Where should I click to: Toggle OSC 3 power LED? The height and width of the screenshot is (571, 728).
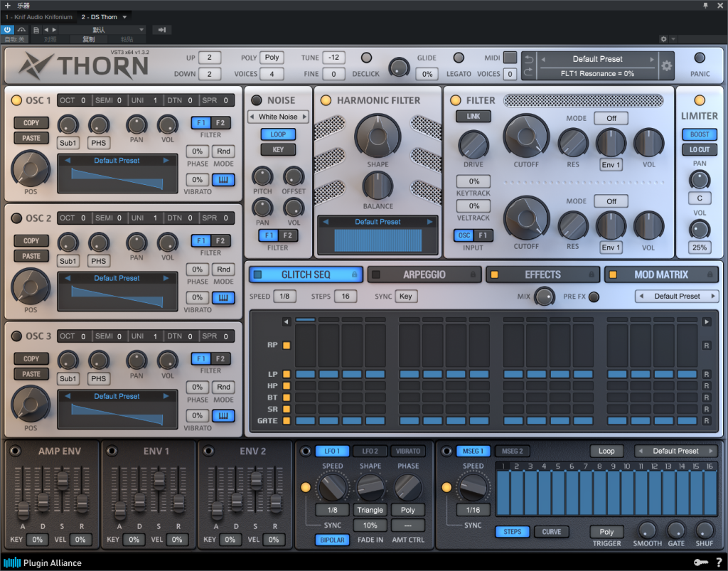[x=16, y=336]
